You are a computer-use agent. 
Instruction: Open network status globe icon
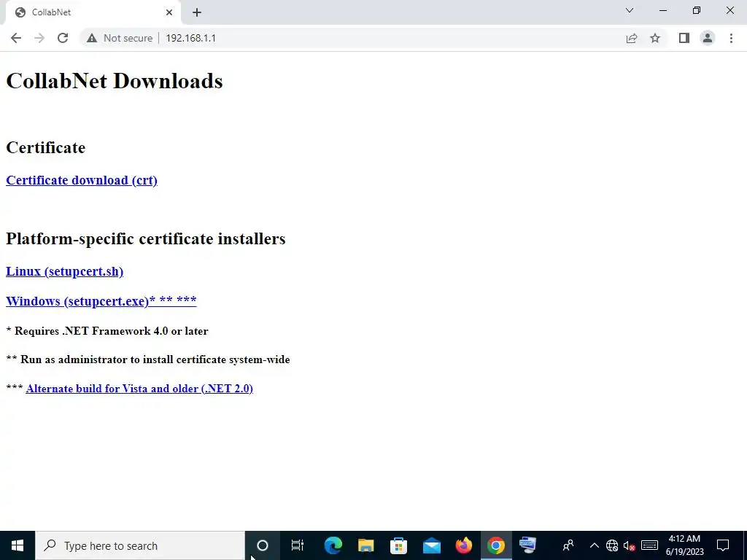(612, 545)
